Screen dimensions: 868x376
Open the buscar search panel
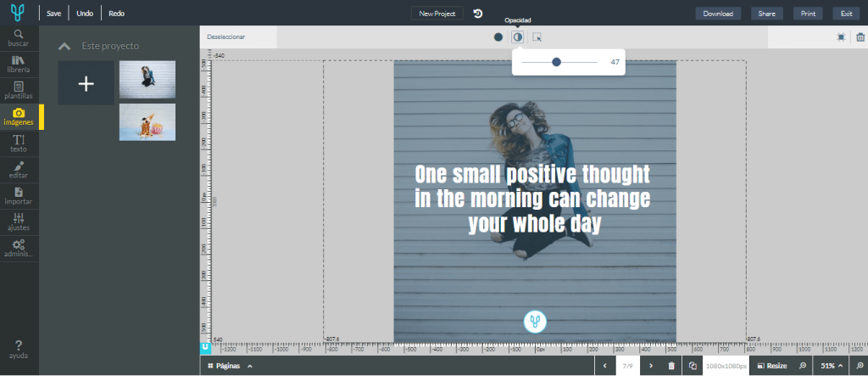coord(19,38)
